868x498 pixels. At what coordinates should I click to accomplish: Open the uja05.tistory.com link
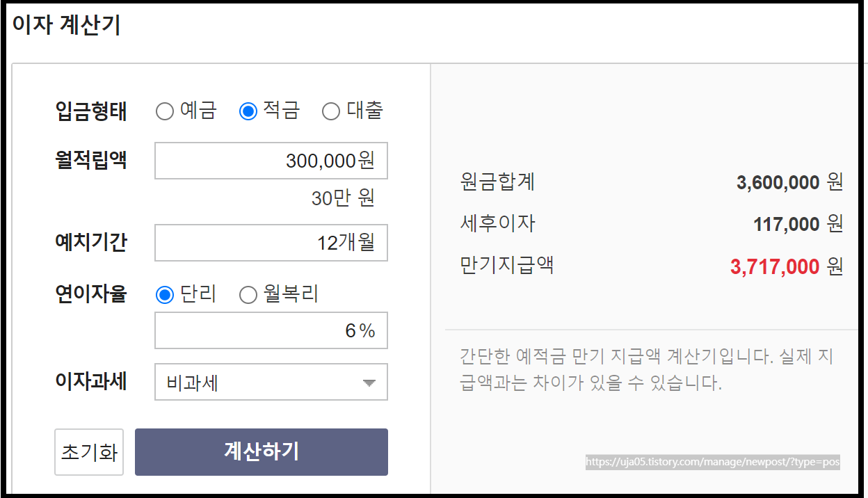tap(712, 461)
